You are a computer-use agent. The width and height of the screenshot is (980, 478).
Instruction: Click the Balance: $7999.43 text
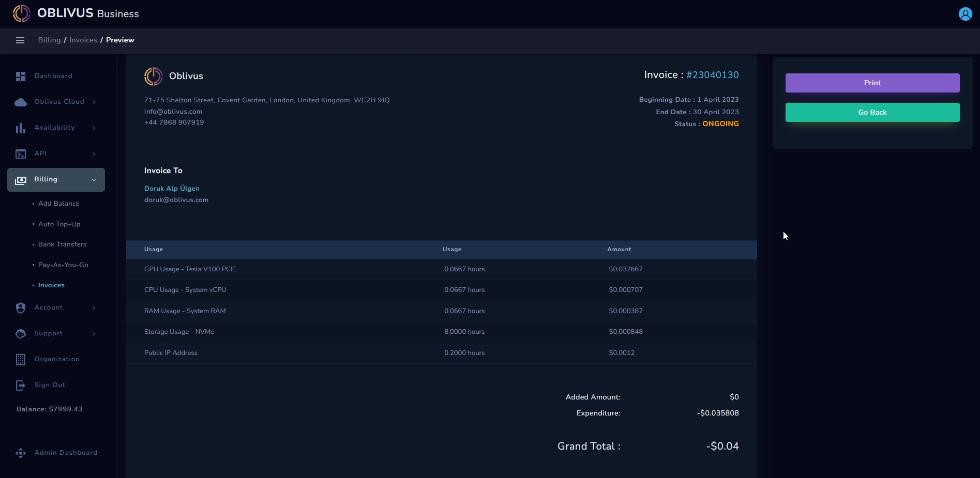click(50, 409)
